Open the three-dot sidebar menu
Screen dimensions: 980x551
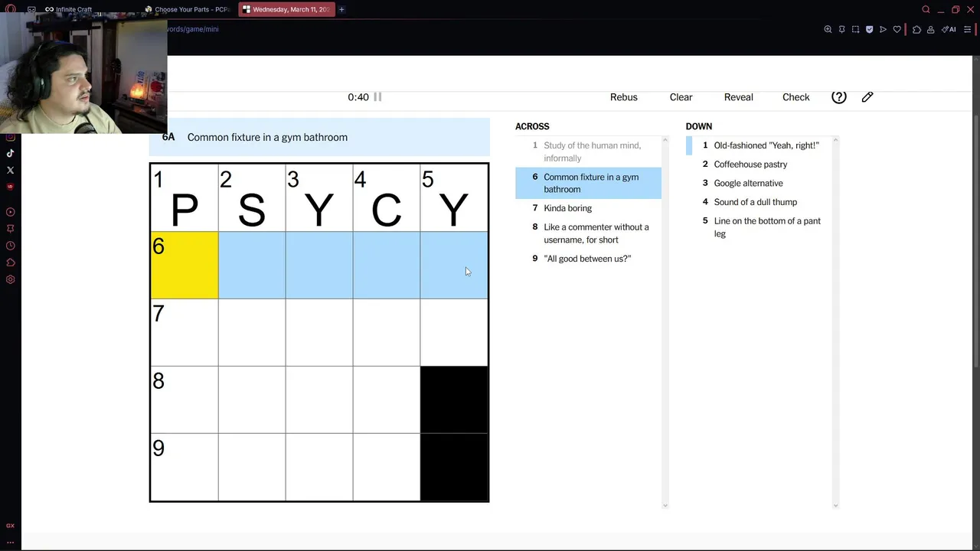pos(10,542)
